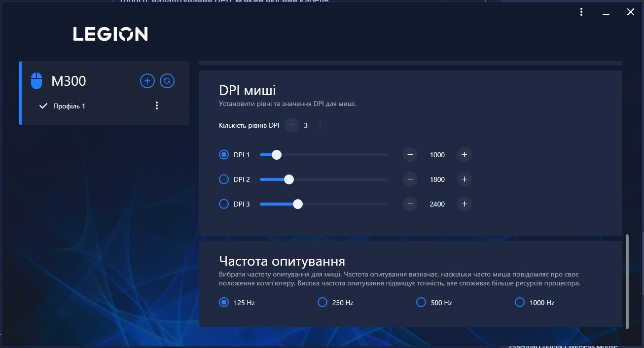
Task: Decrease the number of DPI levels
Action: pos(291,125)
